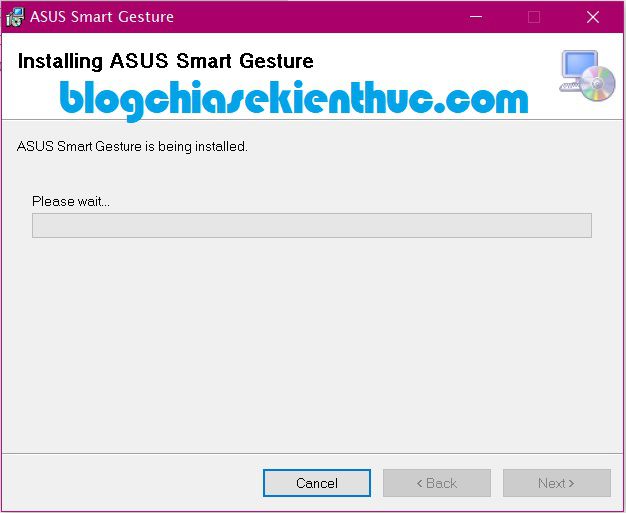Screen dimensions: 626x513
Task: Click the 'Please wait...' status text
Action: (71, 201)
